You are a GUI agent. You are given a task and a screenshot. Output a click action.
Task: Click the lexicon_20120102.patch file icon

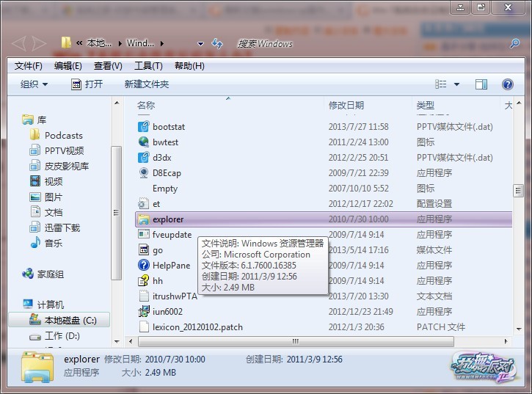point(144,327)
